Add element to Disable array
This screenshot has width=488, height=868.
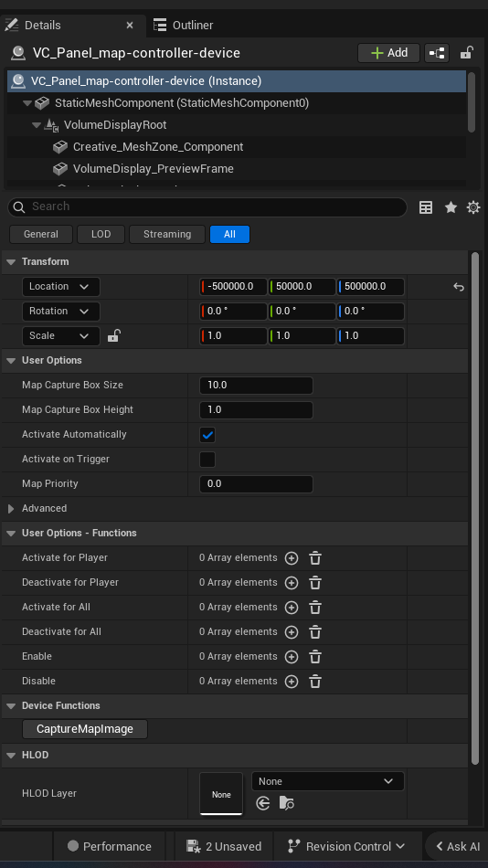292,682
